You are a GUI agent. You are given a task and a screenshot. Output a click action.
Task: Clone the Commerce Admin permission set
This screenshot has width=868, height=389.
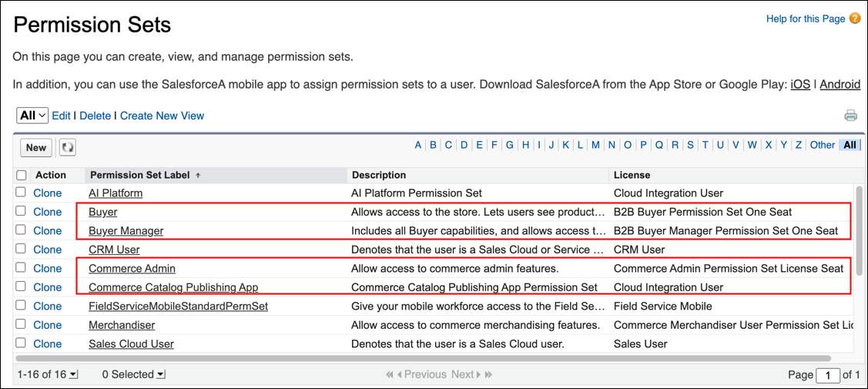tap(48, 268)
